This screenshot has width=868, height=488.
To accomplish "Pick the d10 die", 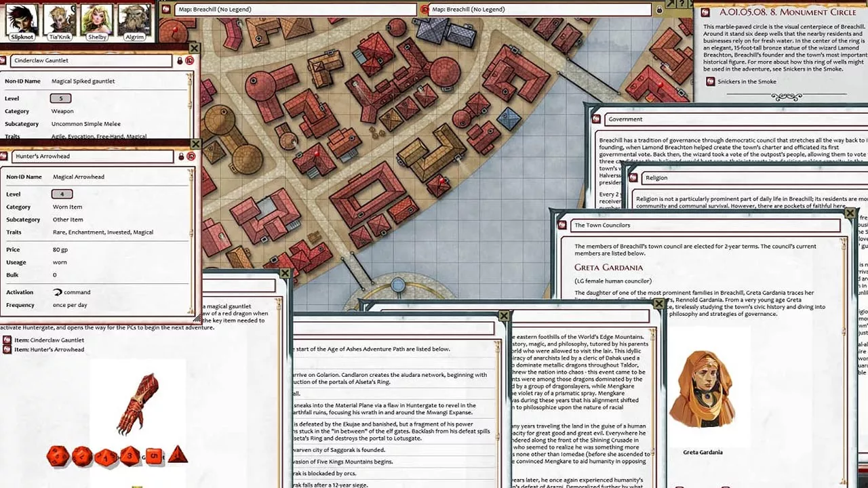I will (x=105, y=457).
